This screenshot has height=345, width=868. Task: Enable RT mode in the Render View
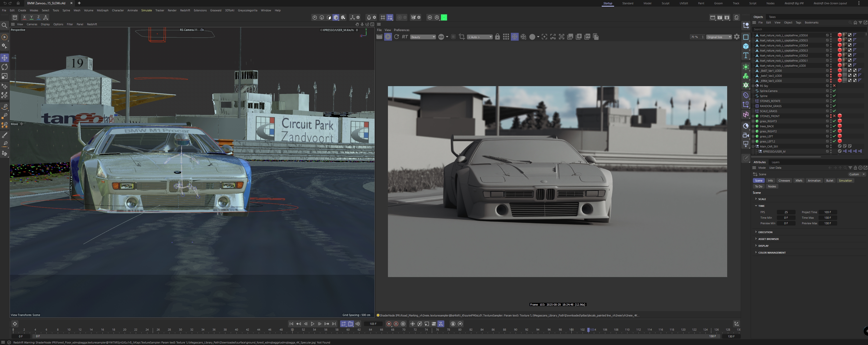pyautogui.click(x=405, y=37)
